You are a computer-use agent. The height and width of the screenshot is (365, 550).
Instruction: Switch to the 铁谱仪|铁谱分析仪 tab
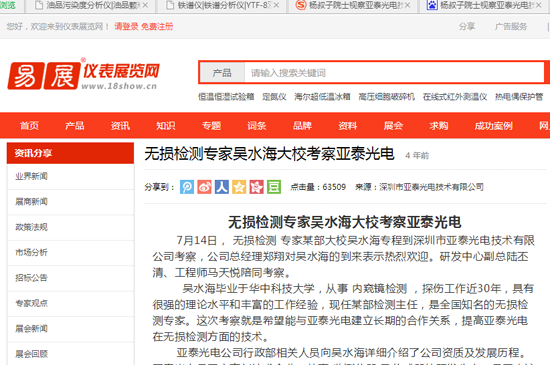tap(222, 5)
